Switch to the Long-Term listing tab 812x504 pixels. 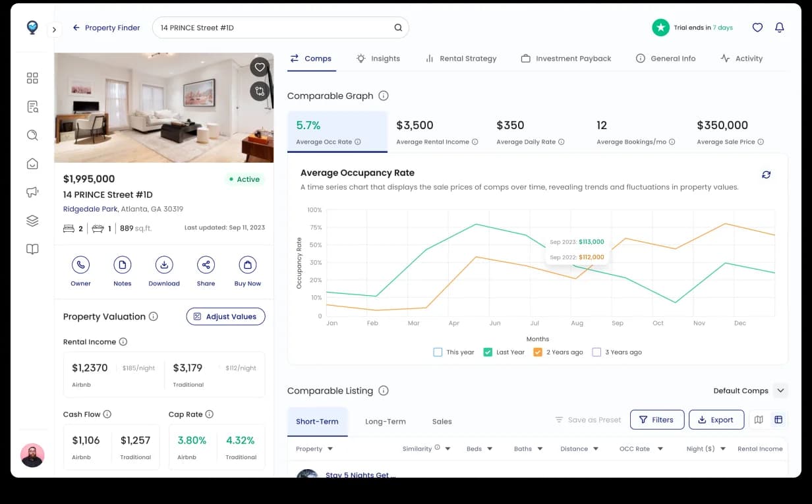[x=386, y=422]
